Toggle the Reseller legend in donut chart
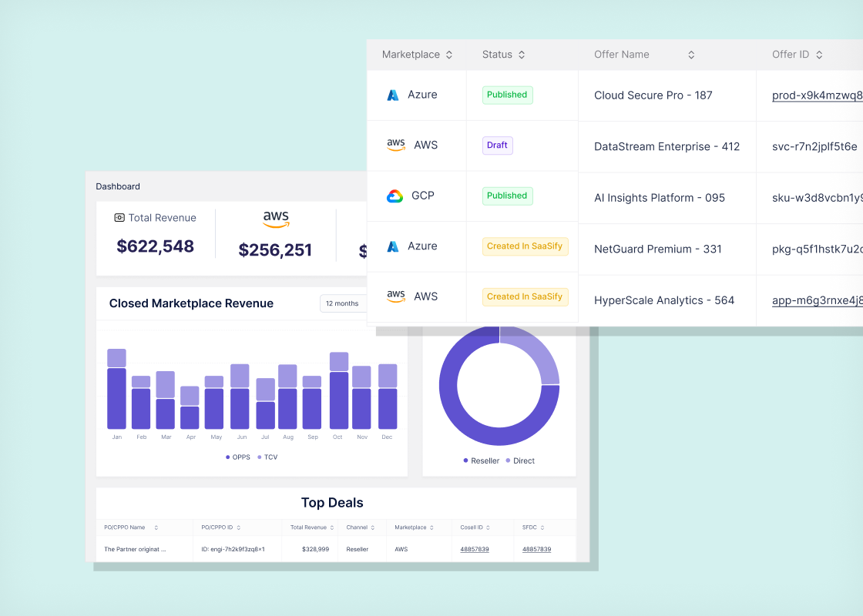863x616 pixels. (x=481, y=461)
